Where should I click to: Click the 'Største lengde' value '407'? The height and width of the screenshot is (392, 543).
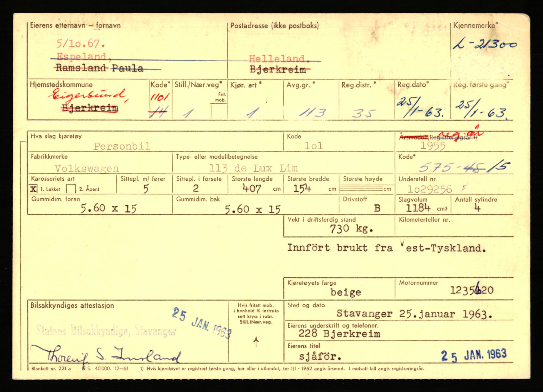[252, 189]
